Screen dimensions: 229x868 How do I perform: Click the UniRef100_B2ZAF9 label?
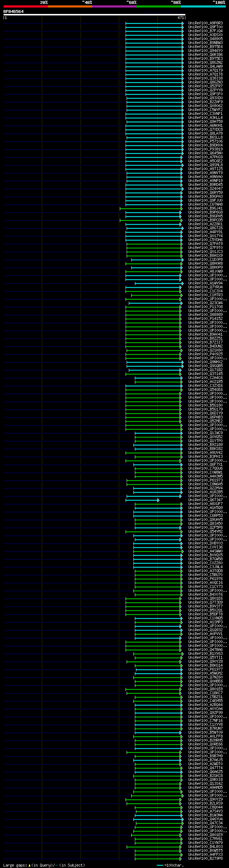coord(205,102)
